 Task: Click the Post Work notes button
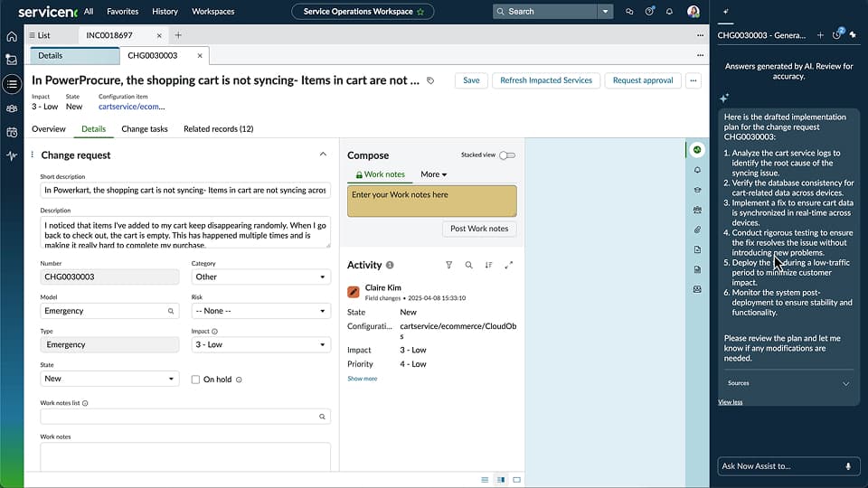click(x=479, y=229)
